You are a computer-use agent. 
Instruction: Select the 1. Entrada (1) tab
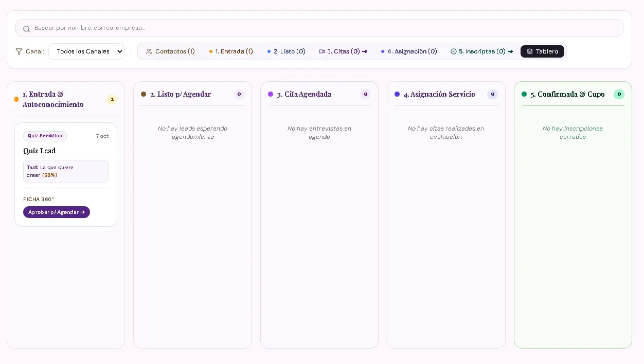point(231,51)
